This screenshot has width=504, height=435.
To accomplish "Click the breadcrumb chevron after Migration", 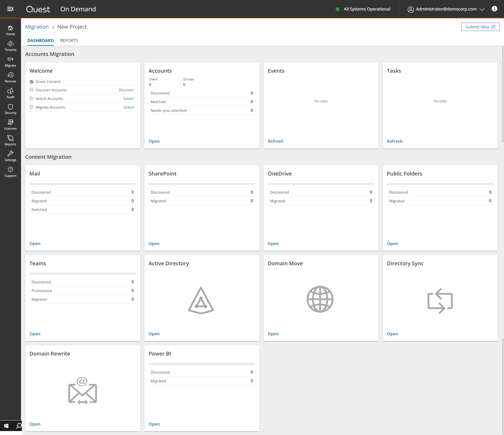I will pos(53,27).
